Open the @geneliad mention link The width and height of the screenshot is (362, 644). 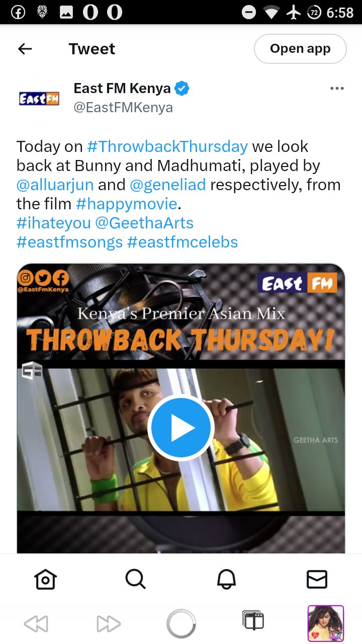[x=168, y=185]
